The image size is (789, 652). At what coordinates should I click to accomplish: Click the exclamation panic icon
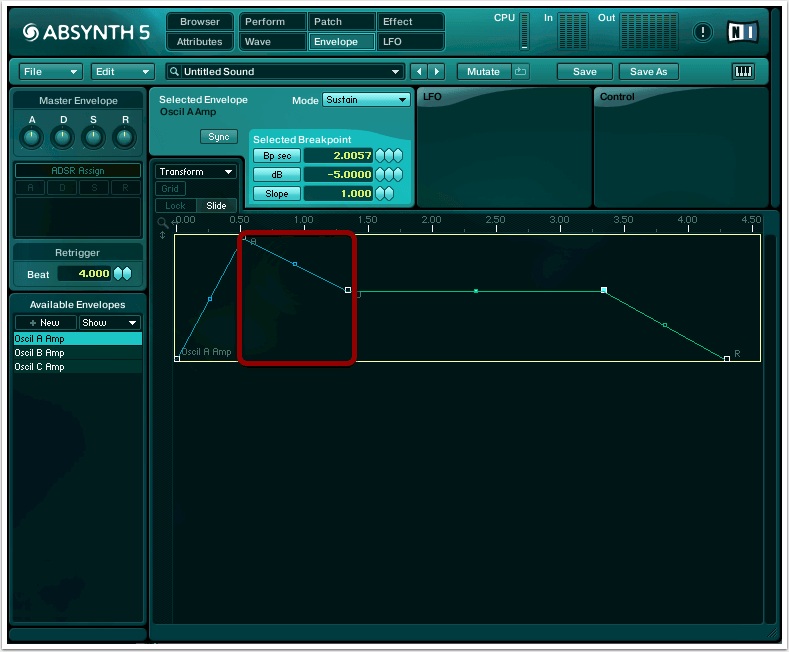[x=703, y=32]
